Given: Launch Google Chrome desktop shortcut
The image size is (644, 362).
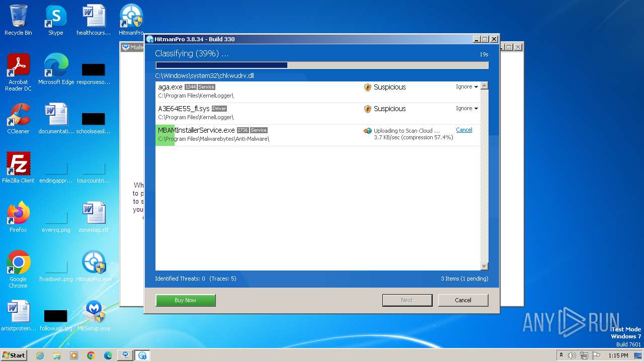Looking at the screenshot, I should pyautogui.click(x=18, y=269).
